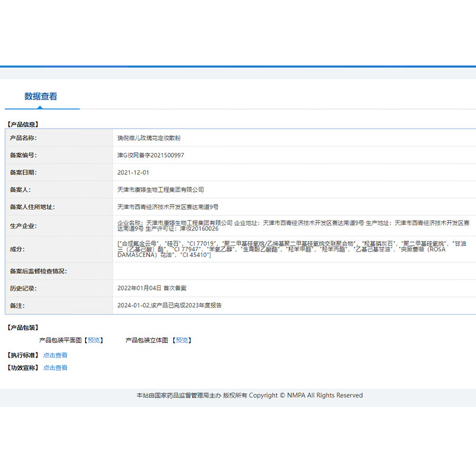Open 预览 link for 产品包装立体图

point(182,340)
